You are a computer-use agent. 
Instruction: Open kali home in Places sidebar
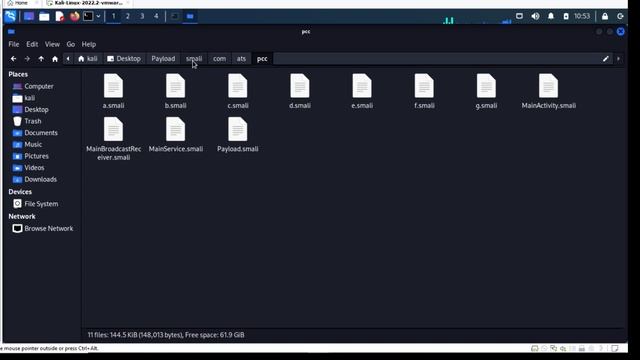pyautogui.click(x=24, y=98)
